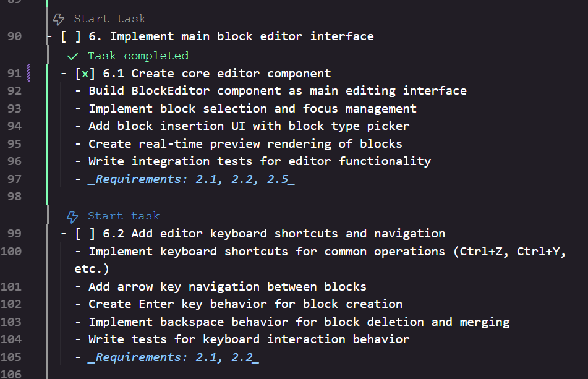Click the green change bar beside line 94
This screenshot has height=379, width=588.
click(47, 126)
